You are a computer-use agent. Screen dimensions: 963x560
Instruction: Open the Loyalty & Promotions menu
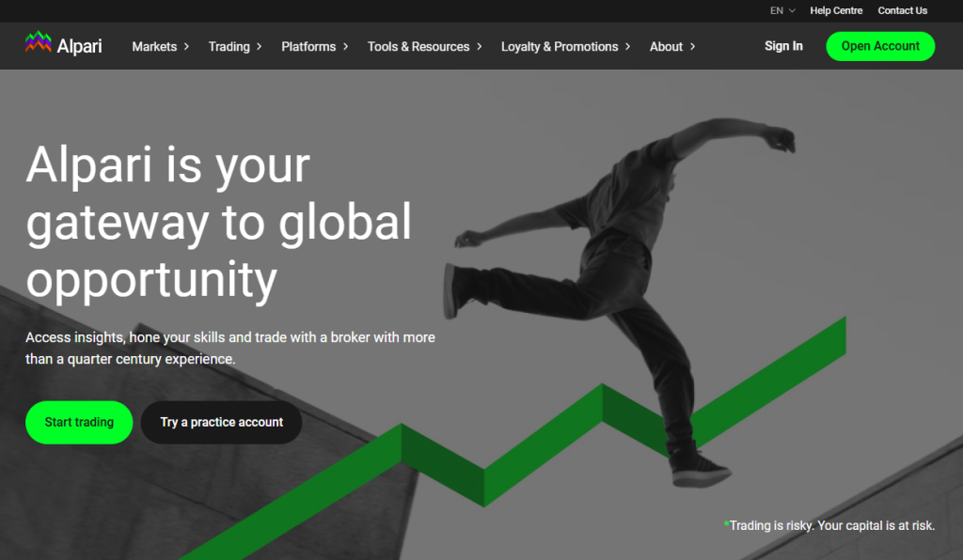560,46
